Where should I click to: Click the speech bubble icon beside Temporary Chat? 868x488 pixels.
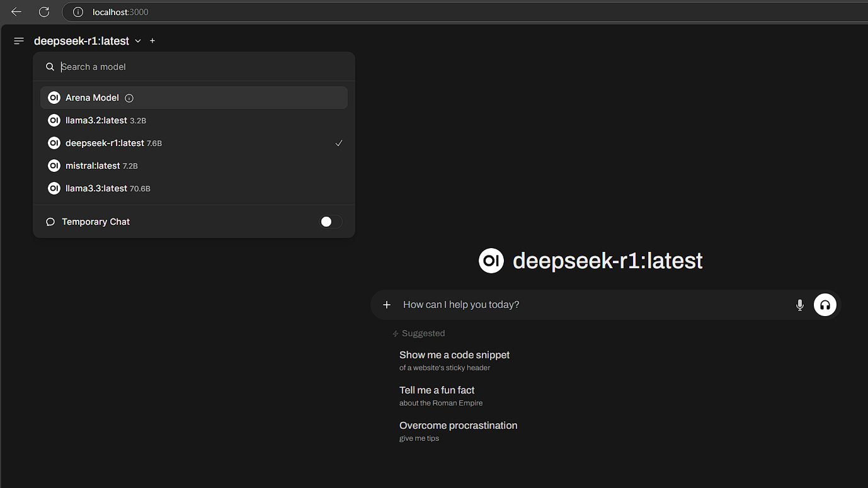point(50,222)
